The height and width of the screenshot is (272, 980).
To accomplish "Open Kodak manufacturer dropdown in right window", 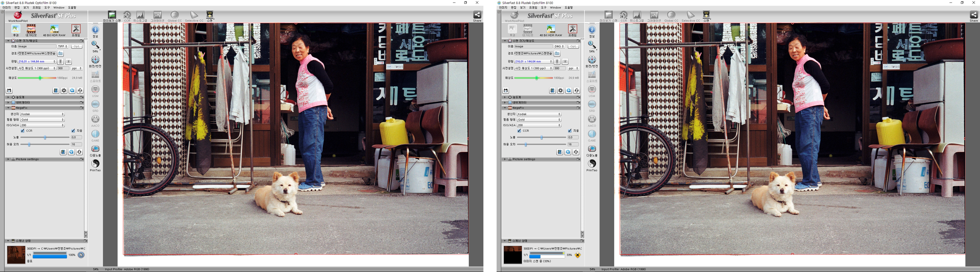I will pos(539,114).
